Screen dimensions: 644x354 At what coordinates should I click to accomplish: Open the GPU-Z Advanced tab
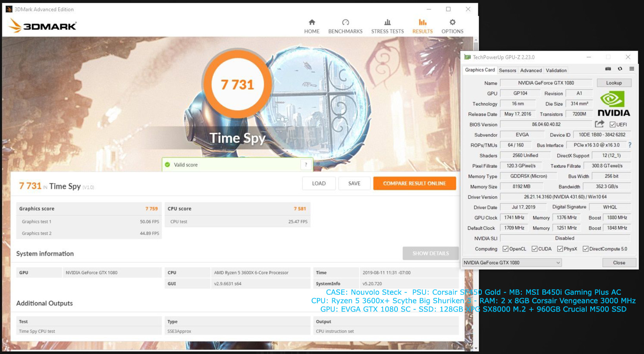coord(531,70)
